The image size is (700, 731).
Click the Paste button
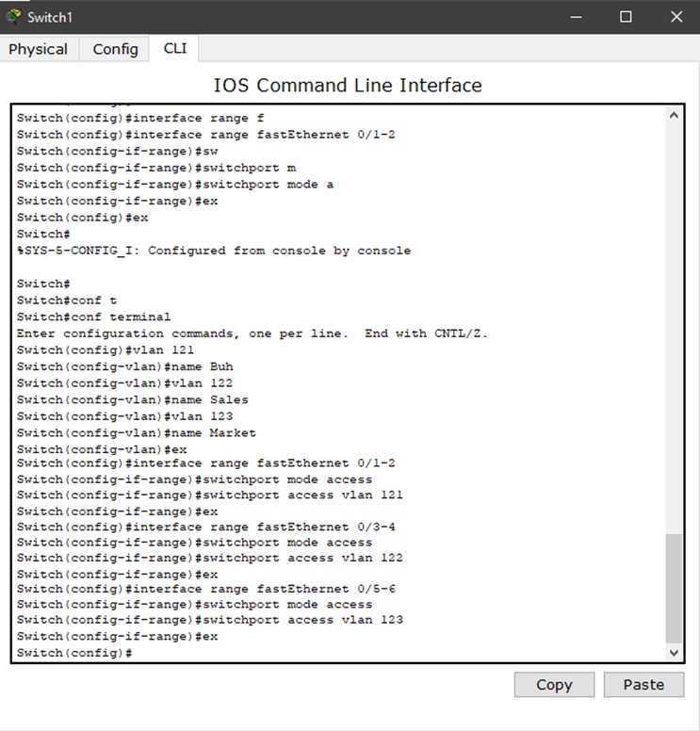[x=643, y=685]
